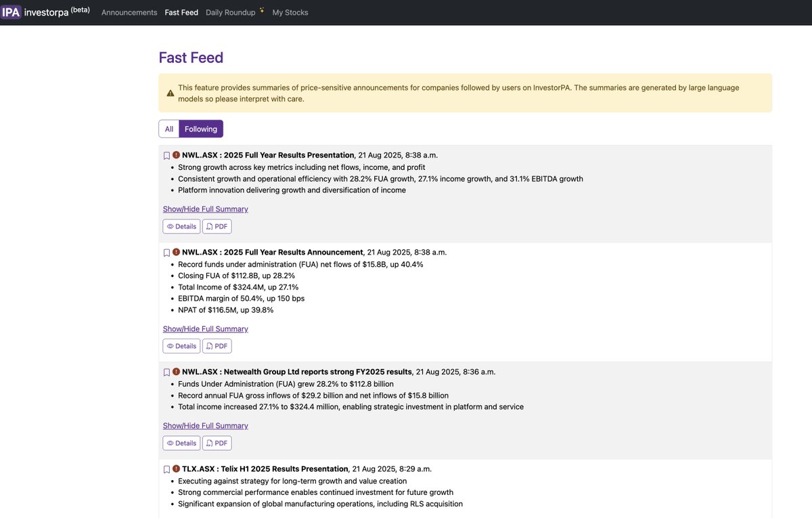Click bullet 'Significant expansion of global manufacturing operations'

321,504
